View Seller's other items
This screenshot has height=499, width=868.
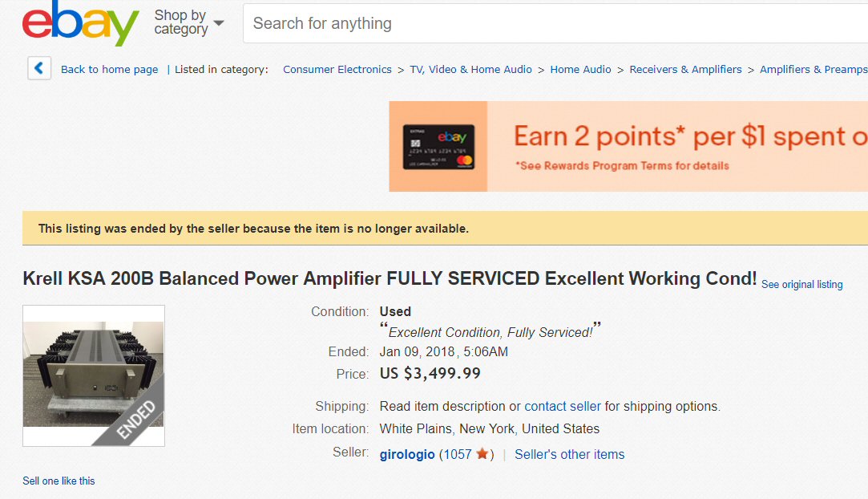[569, 455]
